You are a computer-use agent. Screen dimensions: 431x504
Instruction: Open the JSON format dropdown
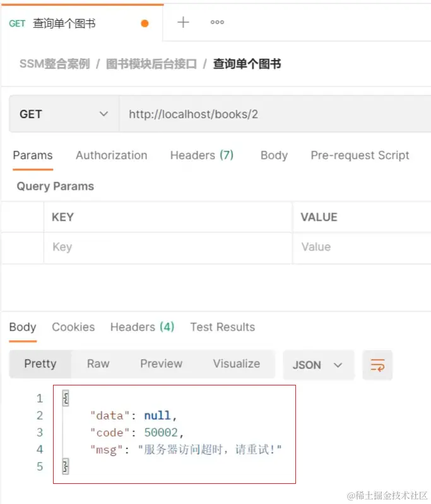point(319,365)
